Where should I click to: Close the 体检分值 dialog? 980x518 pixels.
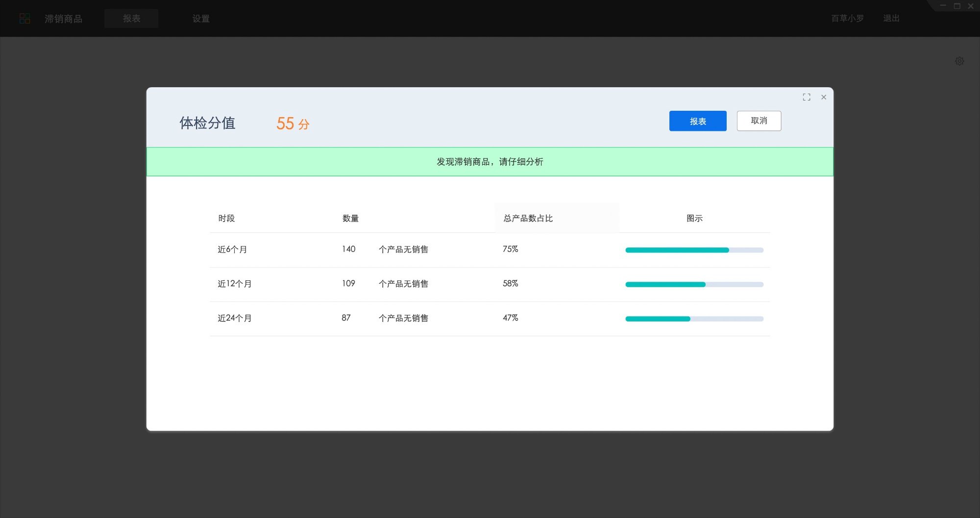tap(824, 97)
